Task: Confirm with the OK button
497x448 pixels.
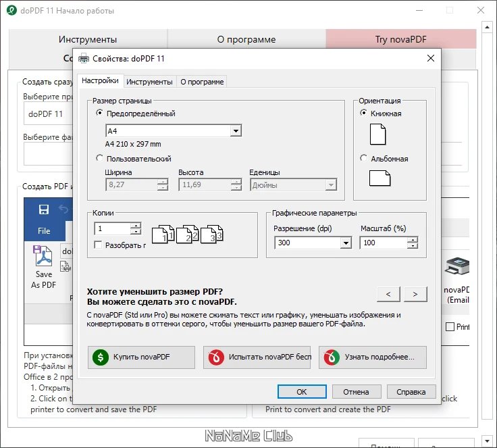Action: click(x=302, y=392)
